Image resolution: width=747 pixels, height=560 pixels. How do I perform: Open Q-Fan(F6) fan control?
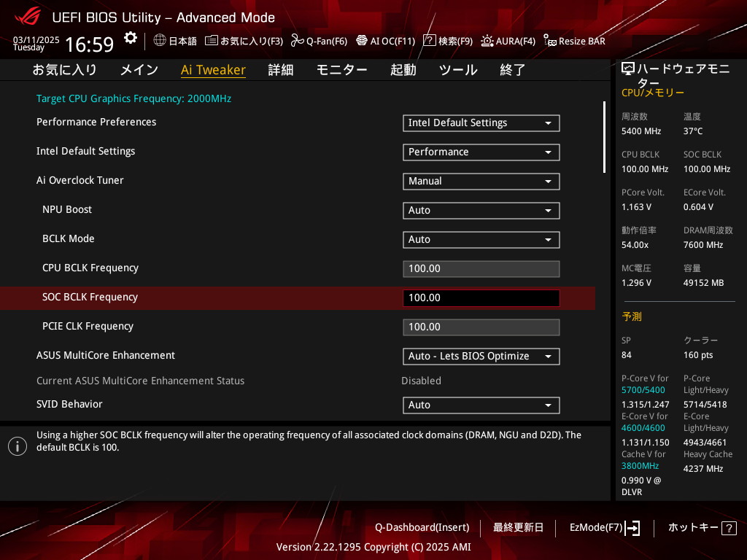coord(320,41)
